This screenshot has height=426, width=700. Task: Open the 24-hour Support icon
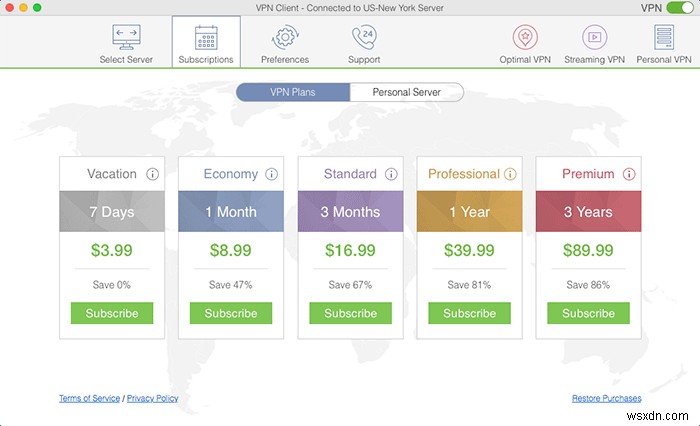point(363,38)
